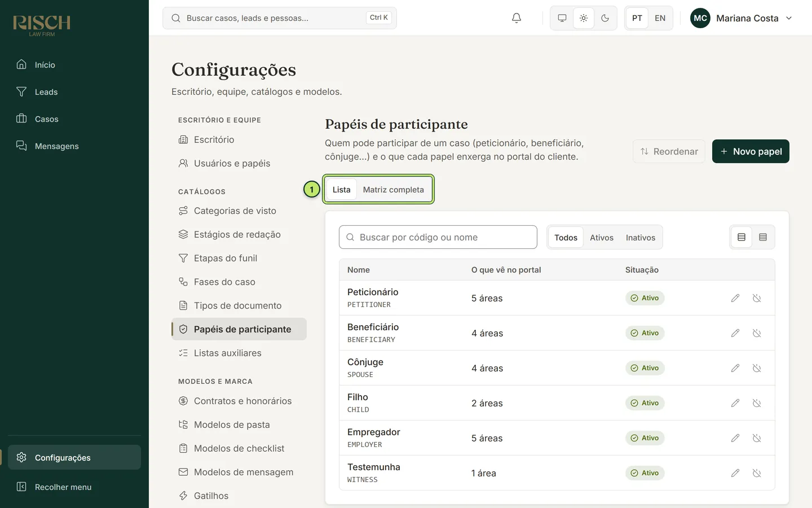
Task: Filter by Ativos
Action: pyautogui.click(x=602, y=238)
